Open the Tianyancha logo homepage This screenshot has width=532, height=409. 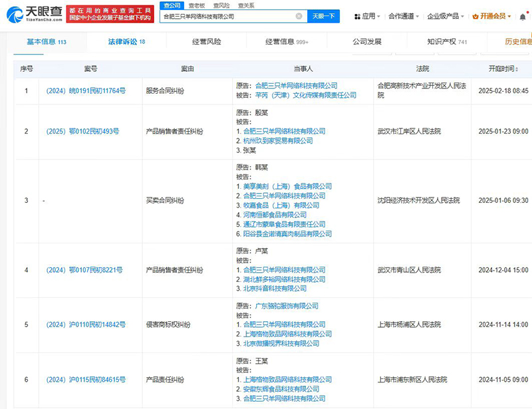[35, 14]
